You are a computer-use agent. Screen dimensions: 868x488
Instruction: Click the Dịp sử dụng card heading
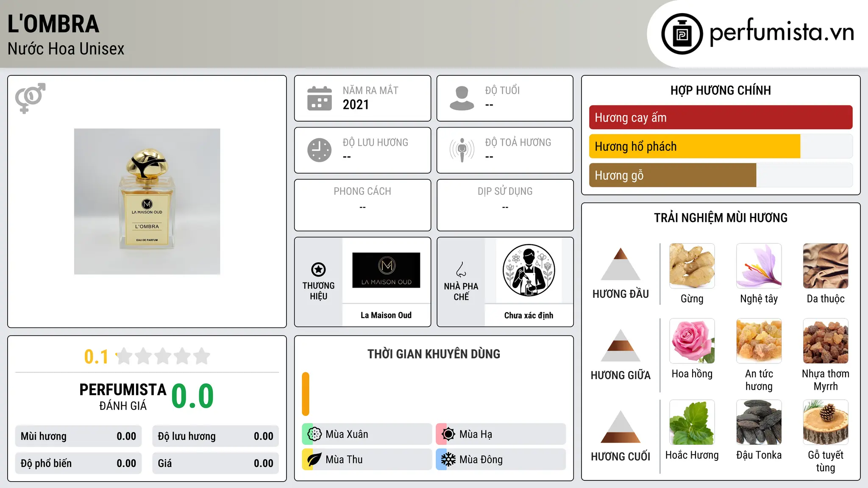click(505, 191)
